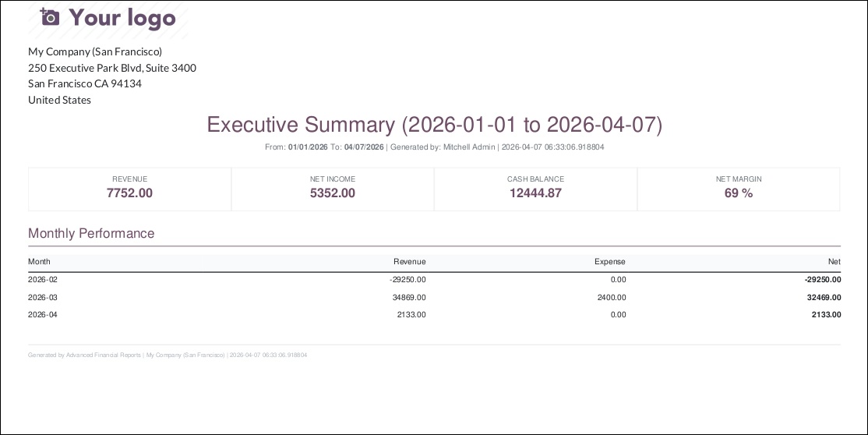Select the 2026-04 month row
Screen dimensions: 868x435
[x=435, y=315]
